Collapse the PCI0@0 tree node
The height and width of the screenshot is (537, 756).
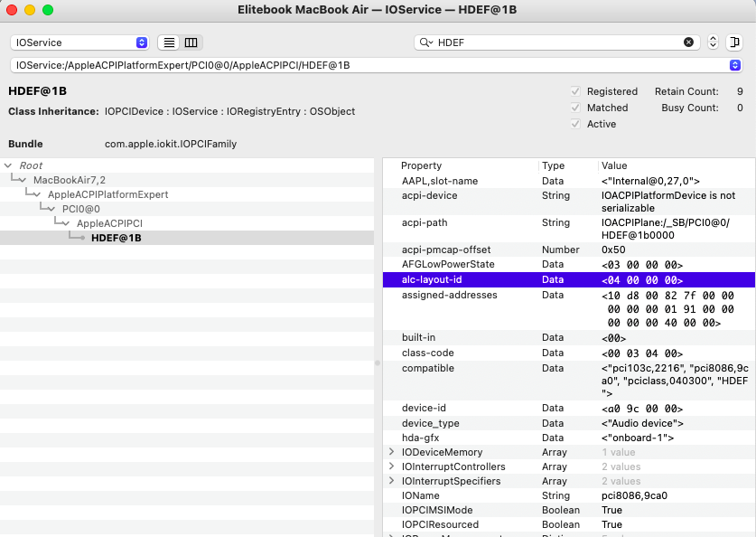[x=52, y=209]
